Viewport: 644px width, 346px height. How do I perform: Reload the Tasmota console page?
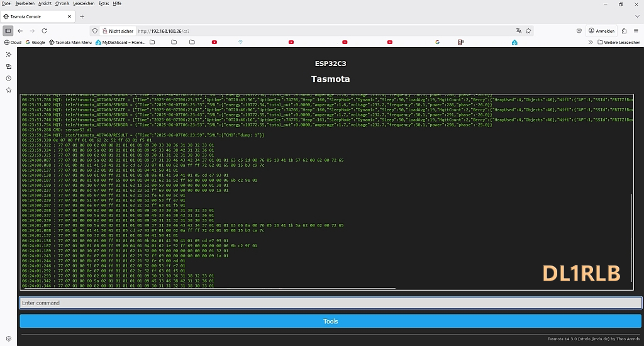pos(45,31)
